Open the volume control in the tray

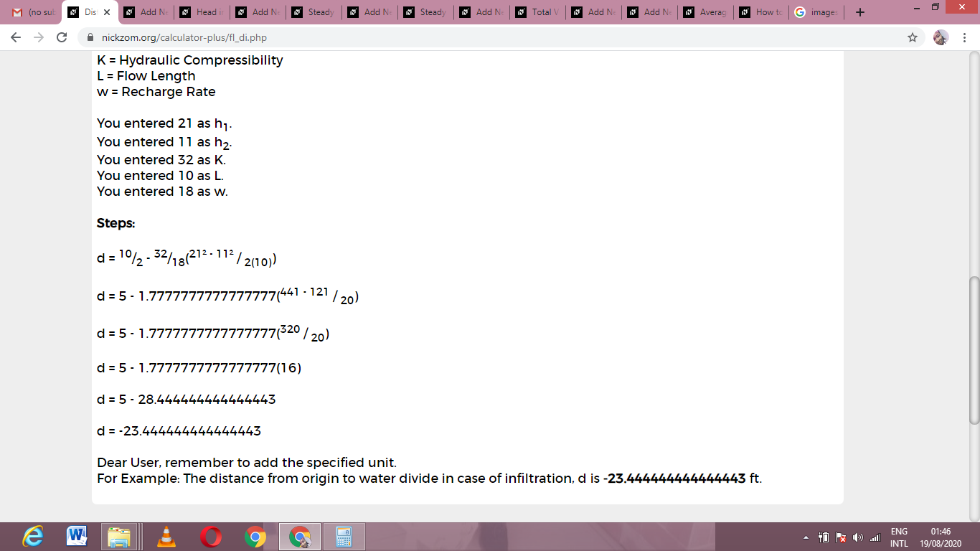[859, 537]
